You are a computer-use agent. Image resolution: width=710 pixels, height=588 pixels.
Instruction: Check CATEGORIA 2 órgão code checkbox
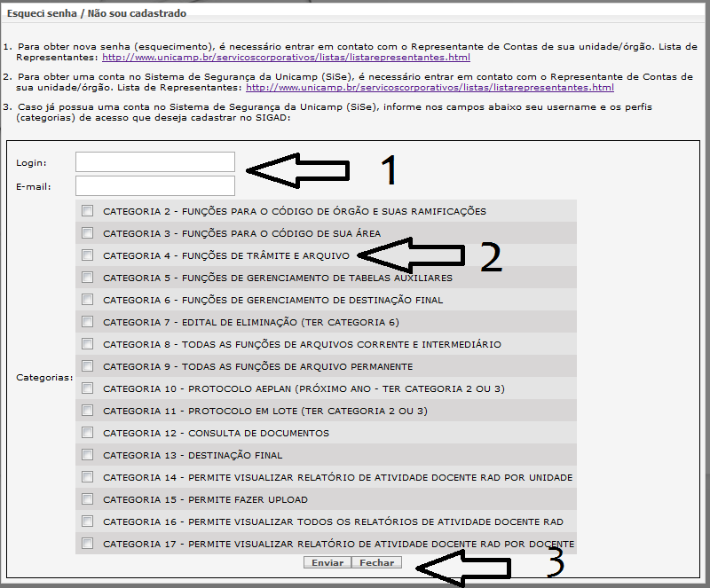87,211
